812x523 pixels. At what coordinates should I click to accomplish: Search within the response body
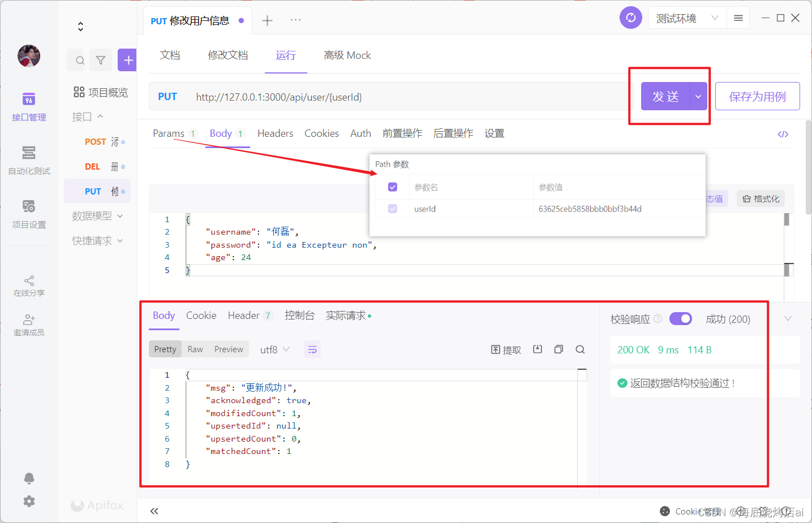tap(580, 349)
